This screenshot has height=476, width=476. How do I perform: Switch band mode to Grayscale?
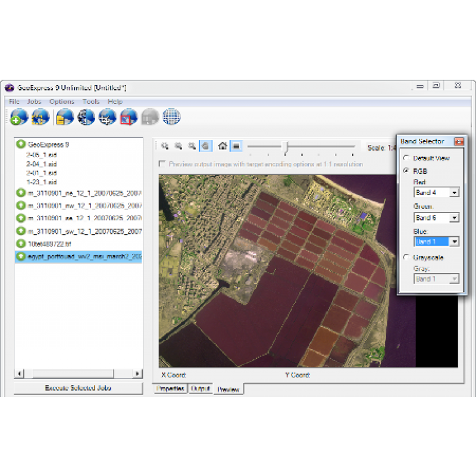point(406,258)
